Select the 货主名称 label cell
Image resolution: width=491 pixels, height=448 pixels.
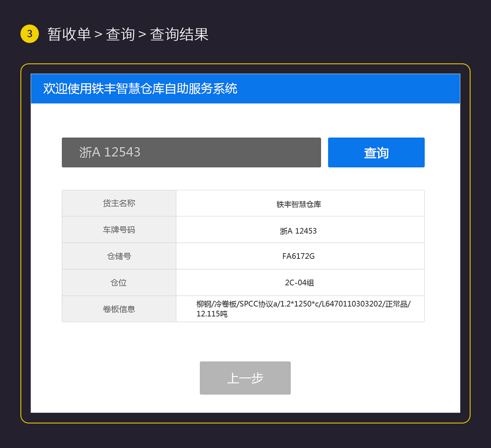click(x=119, y=203)
